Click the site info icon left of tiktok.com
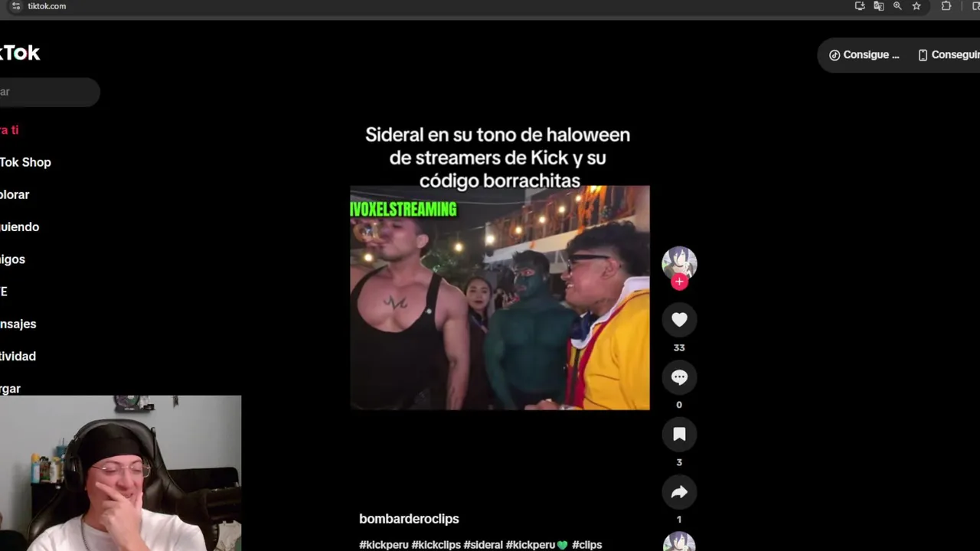980x551 pixels. (x=16, y=6)
